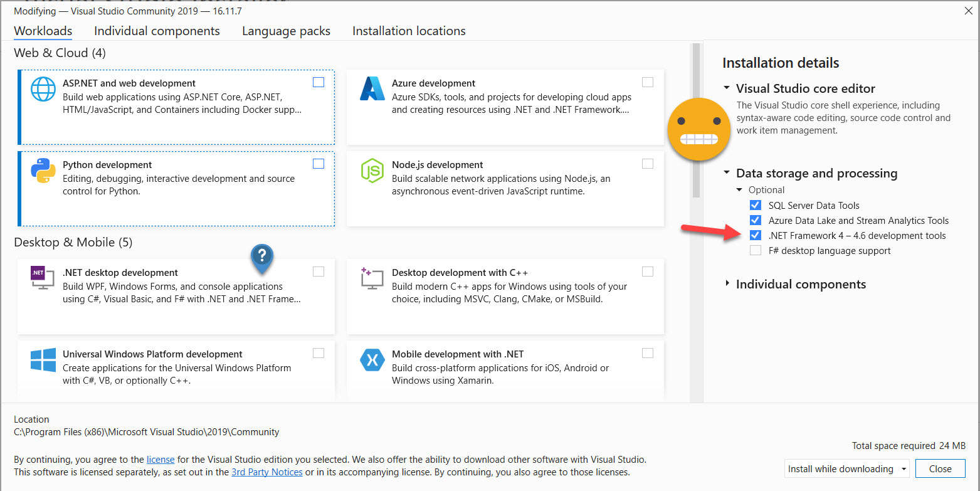The width and height of the screenshot is (980, 491).
Task: Click the Python development snake icon
Action: [x=43, y=171]
